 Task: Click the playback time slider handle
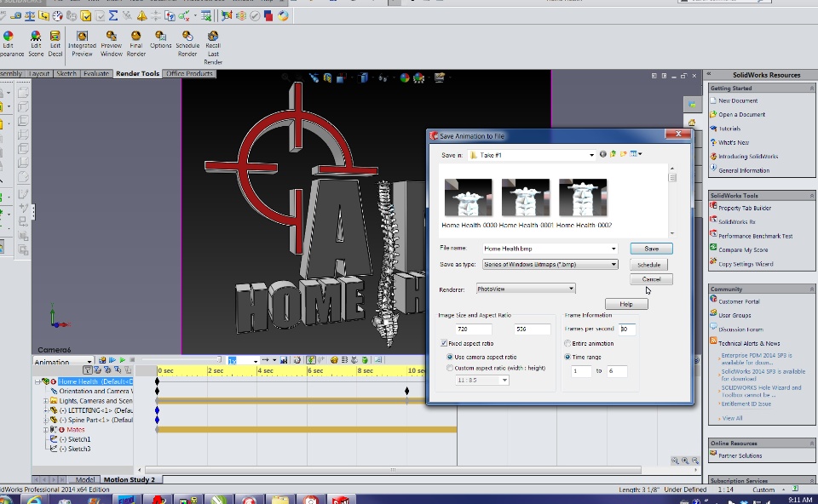click(219, 359)
